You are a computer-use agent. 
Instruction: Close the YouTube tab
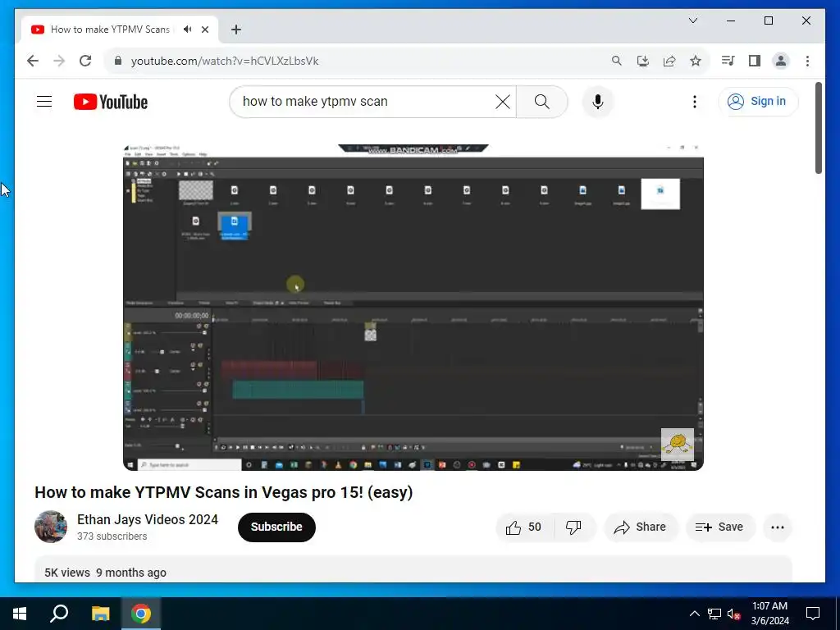coord(204,30)
